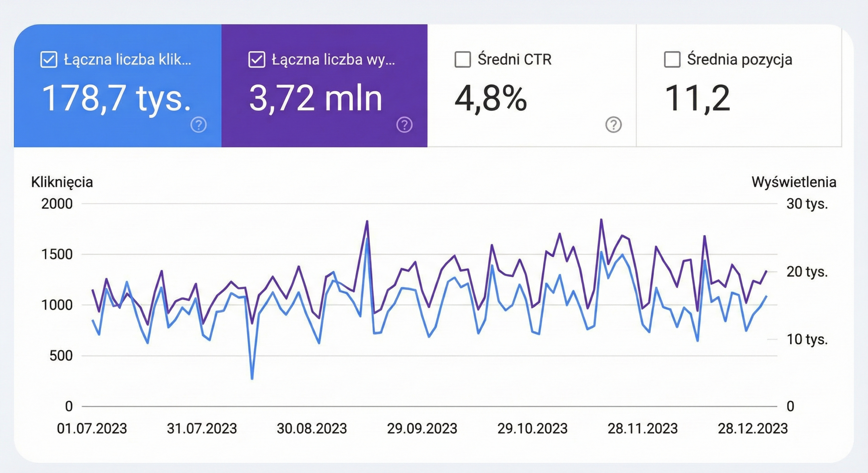The image size is (868, 473).
Task: Click the 29.10.2023 date label
Action: click(532, 429)
